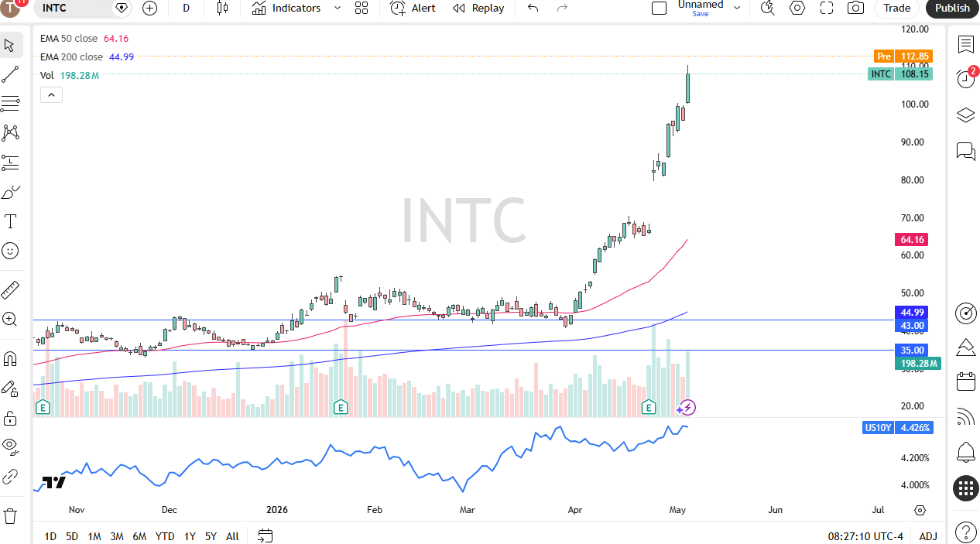This screenshot has height=544, width=980.
Task: Lock all drawing tools
Action: [10, 418]
